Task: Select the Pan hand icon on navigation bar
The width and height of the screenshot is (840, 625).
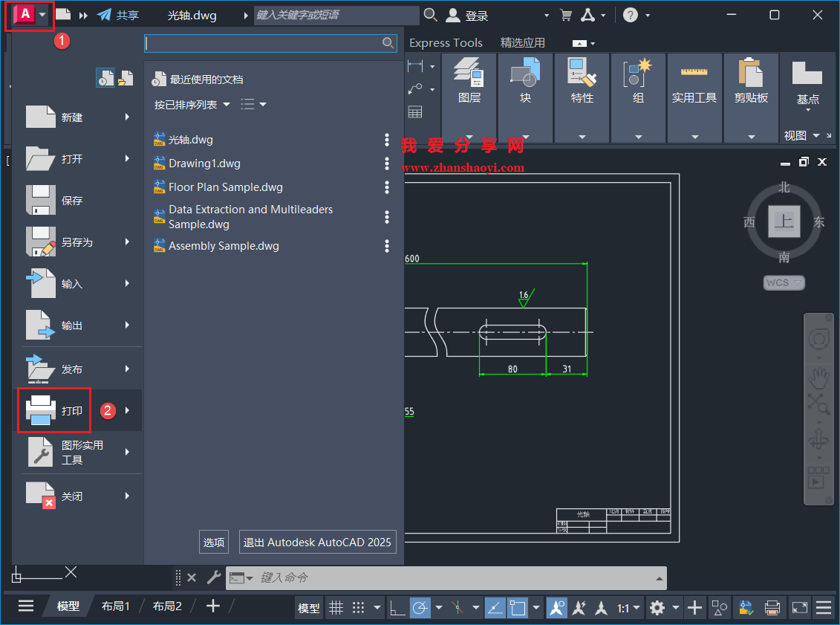Action: click(x=818, y=379)
